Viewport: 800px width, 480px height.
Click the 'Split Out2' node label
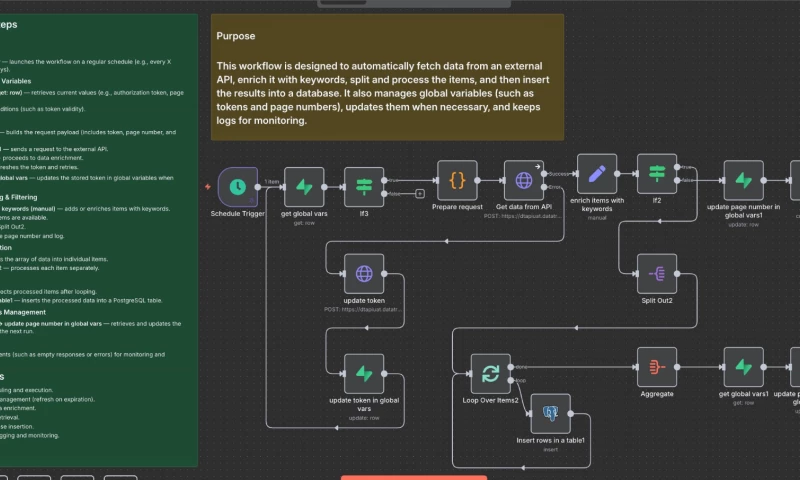[657, 300]
